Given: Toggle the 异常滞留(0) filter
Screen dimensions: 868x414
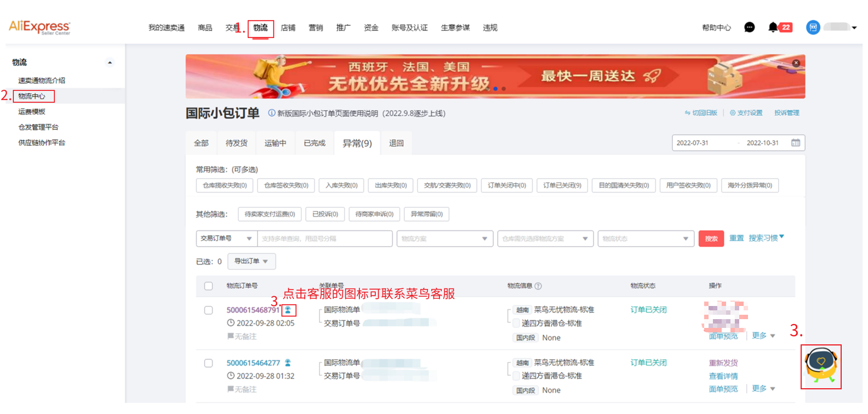Looking at the screenshot, I should point(427,214).
